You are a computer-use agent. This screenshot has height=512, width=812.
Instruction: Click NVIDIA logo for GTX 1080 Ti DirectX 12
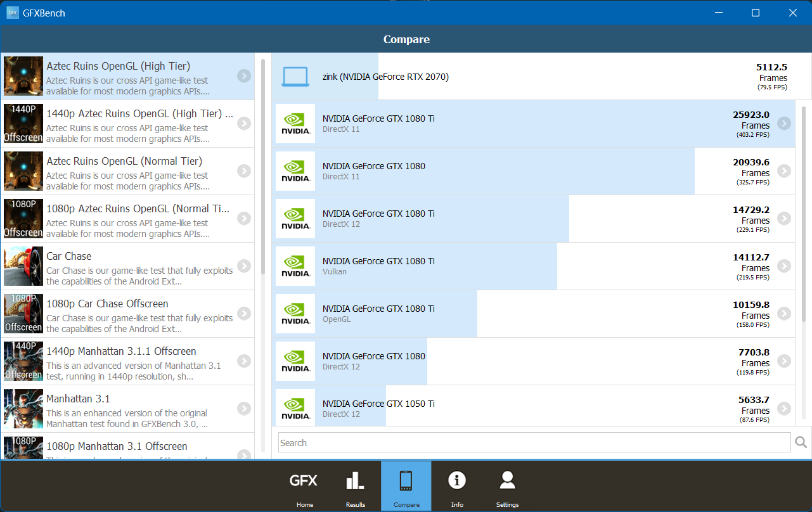pyautogui.click(x=295, y=219)
